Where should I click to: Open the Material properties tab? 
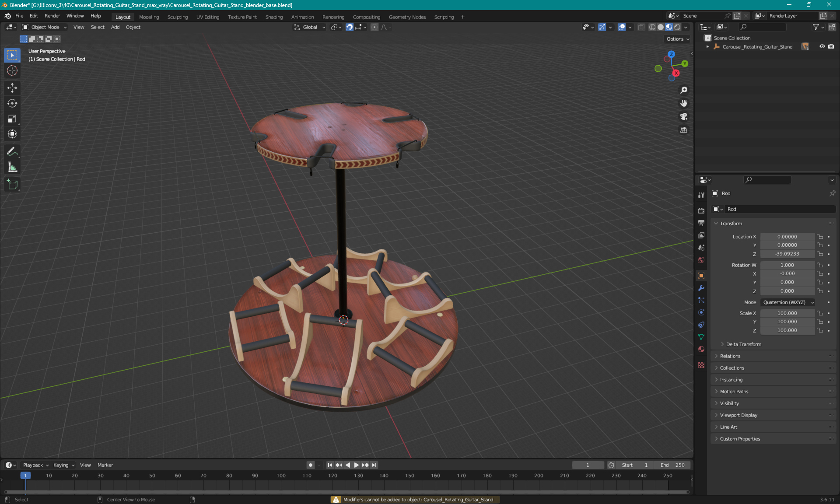click(x=701, y=349)
